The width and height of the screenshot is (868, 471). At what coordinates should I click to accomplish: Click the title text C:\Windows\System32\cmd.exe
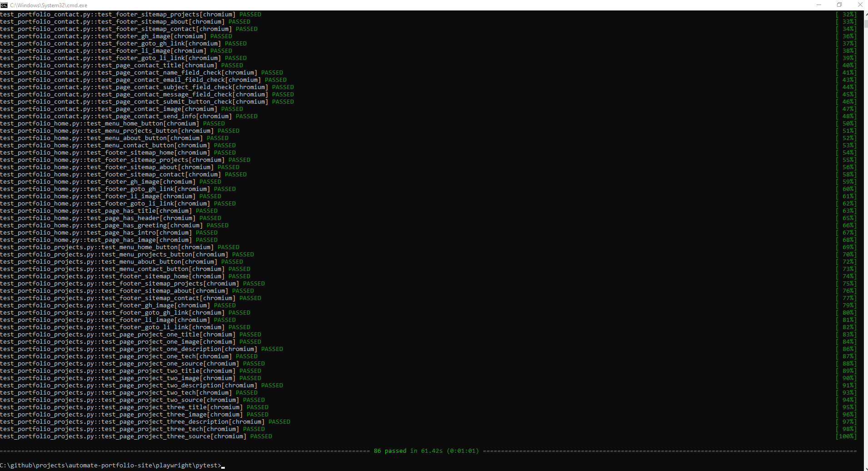pyautogui.click(x=49, y=5)
